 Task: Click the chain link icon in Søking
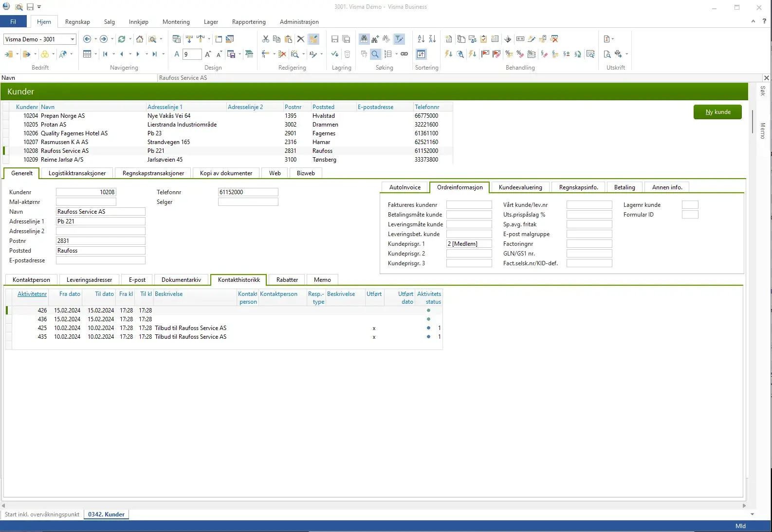404,54
